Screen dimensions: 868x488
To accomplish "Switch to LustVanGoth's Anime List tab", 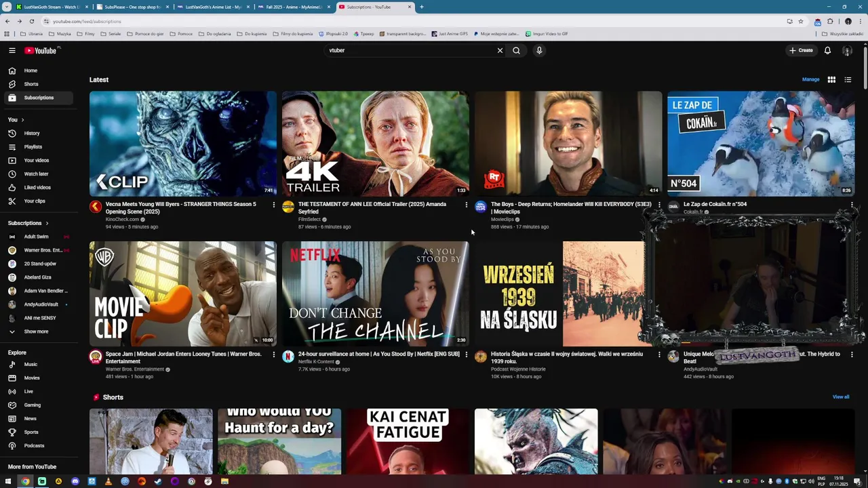I will pos(212,7).
